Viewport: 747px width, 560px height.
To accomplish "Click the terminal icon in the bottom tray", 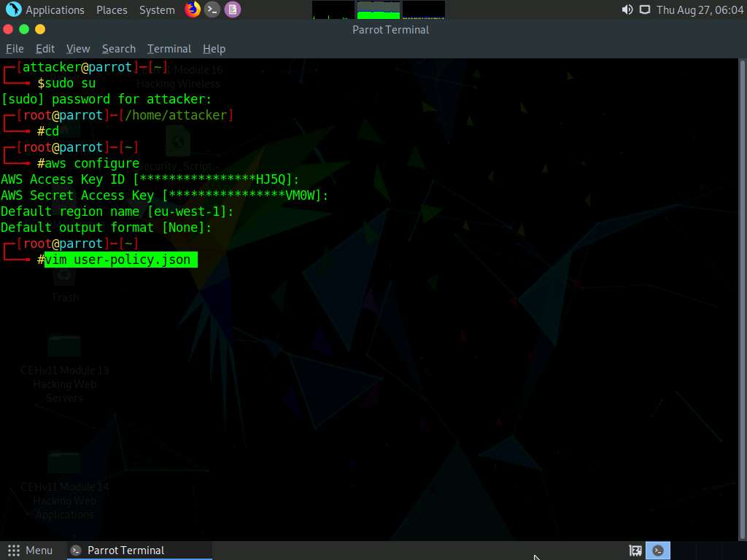I will click(658, 550).
